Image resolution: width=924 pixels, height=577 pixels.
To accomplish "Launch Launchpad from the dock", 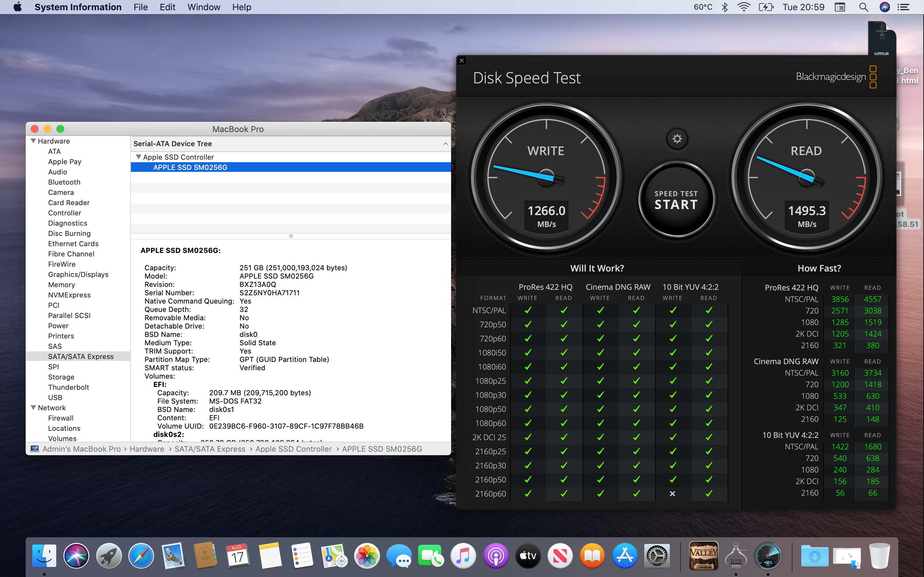I will (109, 556).
